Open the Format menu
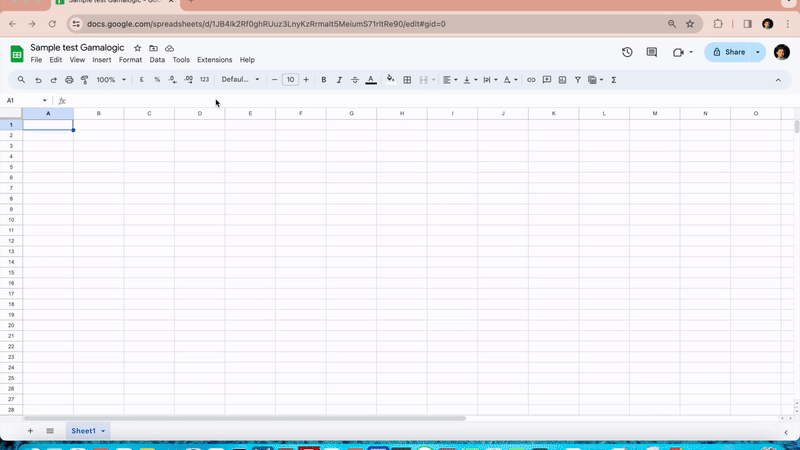Screen dimensions: 800x450 pyautogui.click(x=130, y=60)
